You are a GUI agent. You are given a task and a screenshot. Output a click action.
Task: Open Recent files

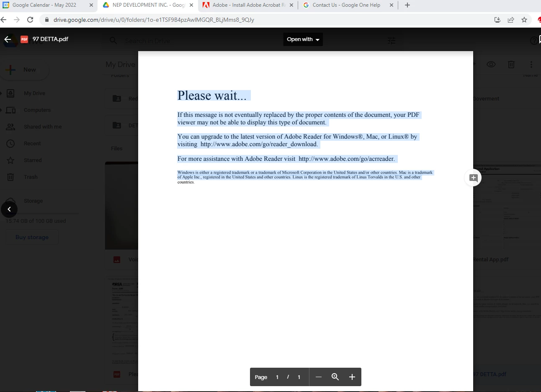click(x=32, y=144)
